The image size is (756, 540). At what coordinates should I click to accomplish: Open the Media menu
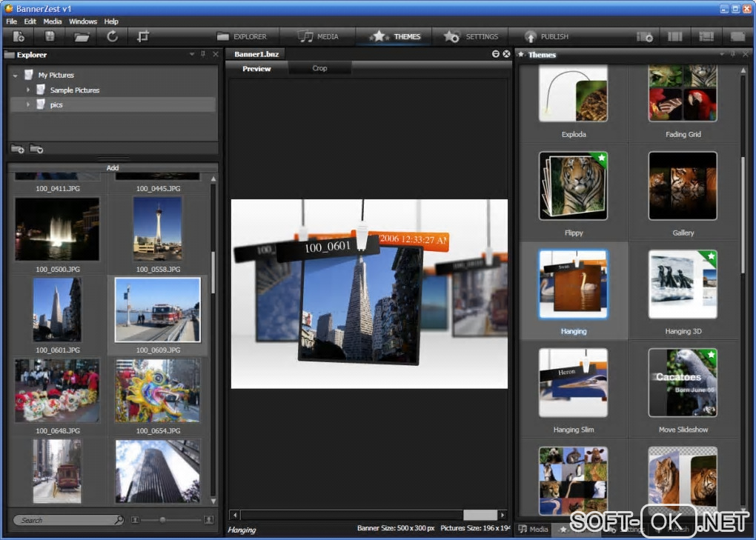(53, 21)
